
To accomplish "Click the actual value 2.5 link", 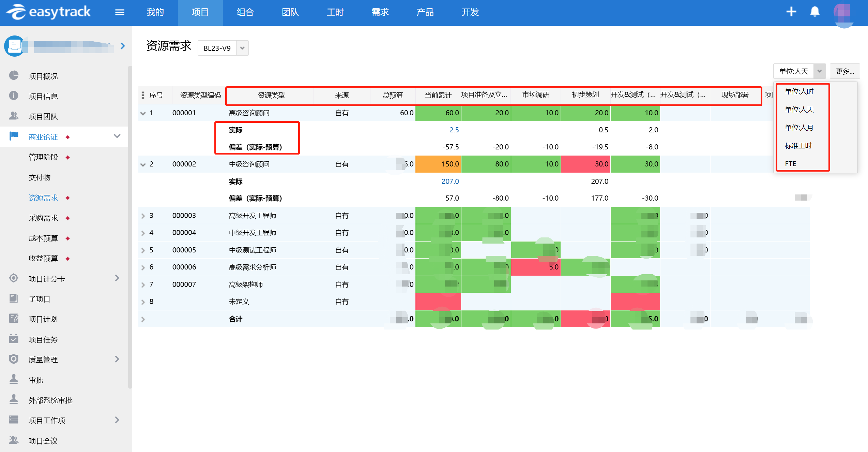I will click(x=454, y=130).
